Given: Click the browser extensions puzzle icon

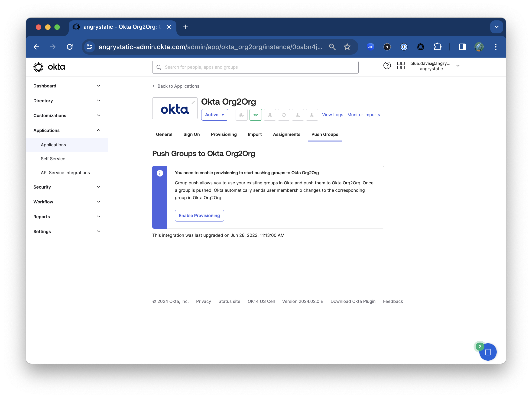Looking at the screenshot, I should point(438,47).
